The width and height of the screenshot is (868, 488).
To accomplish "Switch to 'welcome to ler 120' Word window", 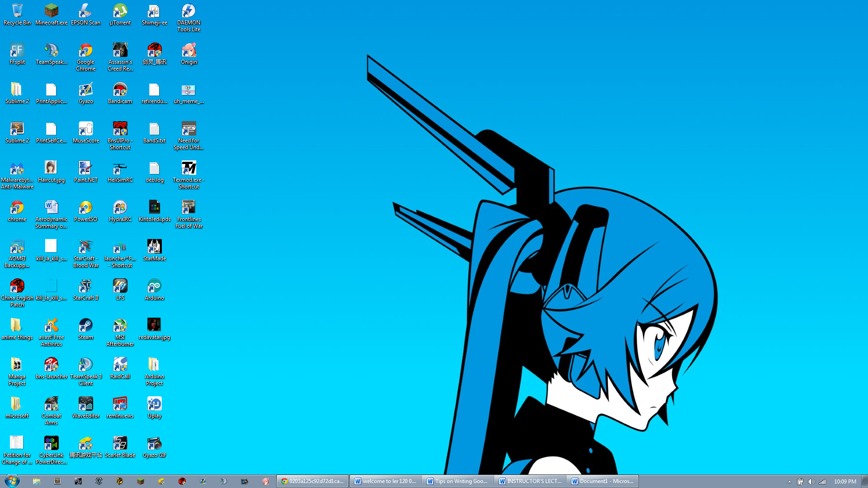I will pyautogui.click(x=386, y=481).
